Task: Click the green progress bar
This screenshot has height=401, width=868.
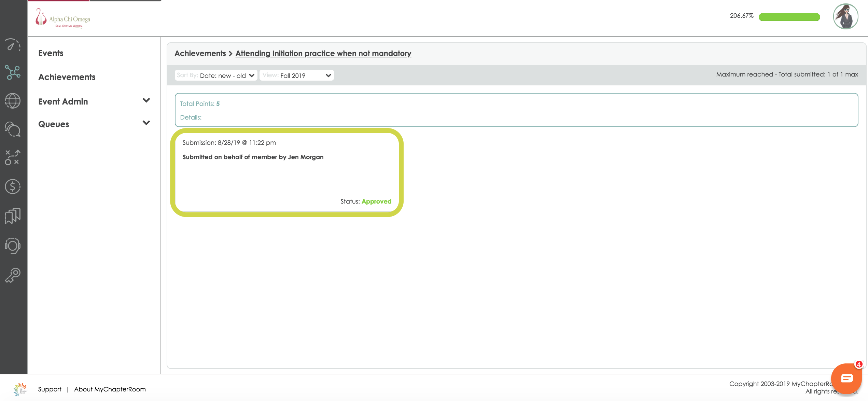Action: pyautogui.click(x=789, y=17)
